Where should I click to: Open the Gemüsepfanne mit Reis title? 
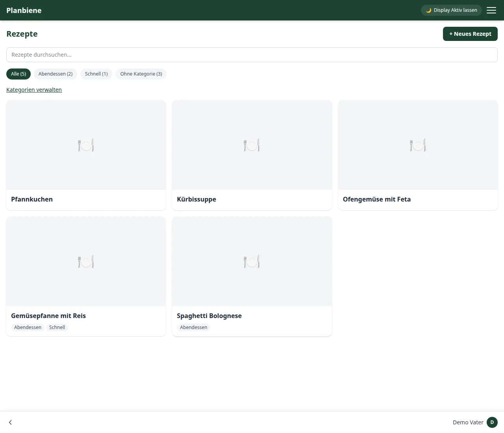tap(48, 316)
